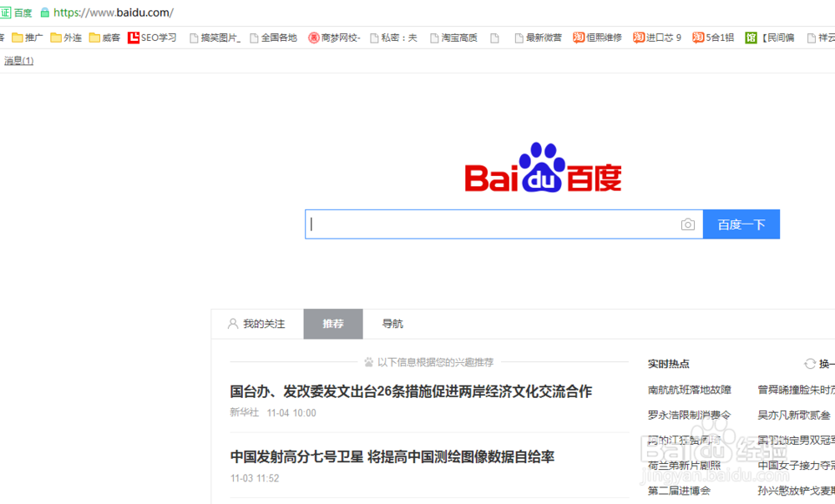Click the green lock security icon
The height and width of the screenshot is (504, 835).
coord(45,13)
